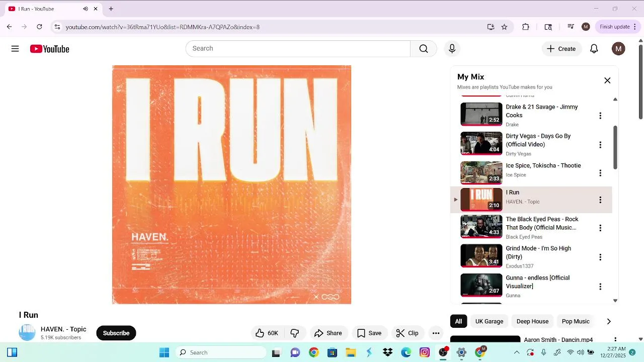
Task: Create a clip of this video
Action: click(407, 333)
